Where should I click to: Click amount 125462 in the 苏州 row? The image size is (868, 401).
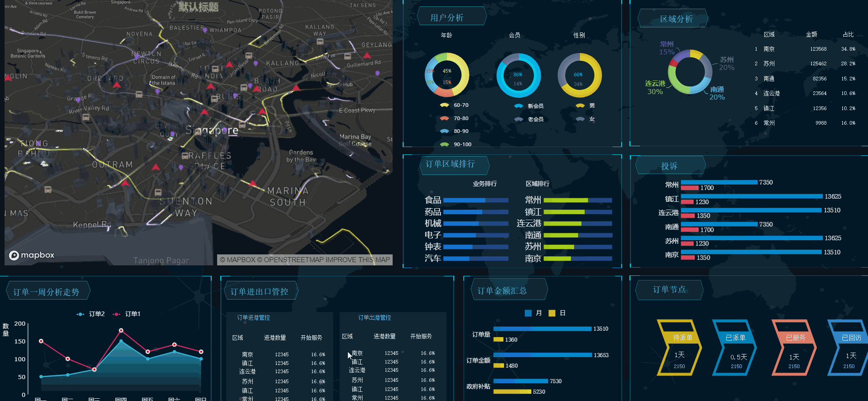coord(818,63)
